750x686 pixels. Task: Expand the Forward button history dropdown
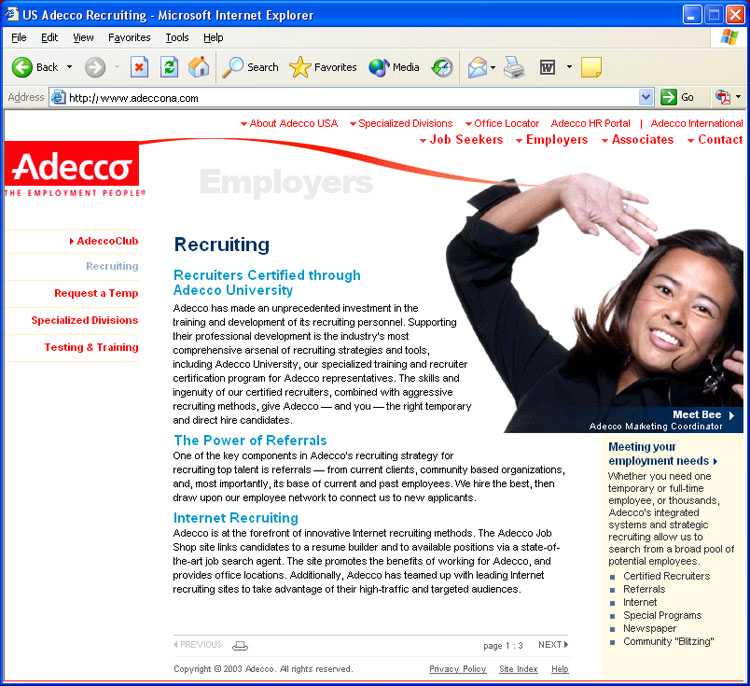(117, 67)
